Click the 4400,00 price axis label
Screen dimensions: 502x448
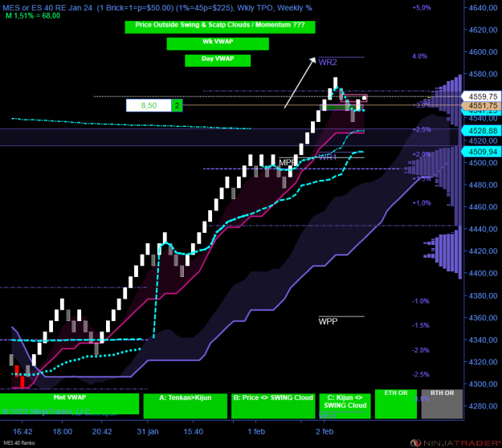click(483, 273)
